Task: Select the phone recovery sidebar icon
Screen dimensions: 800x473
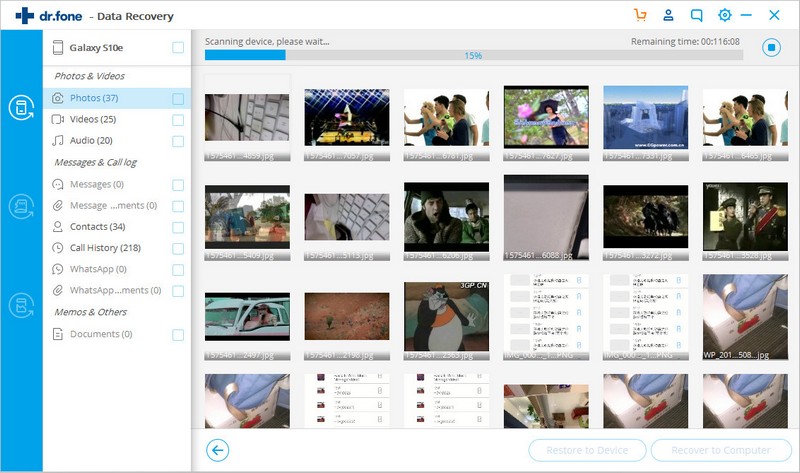Action: [x=21, y=108]
